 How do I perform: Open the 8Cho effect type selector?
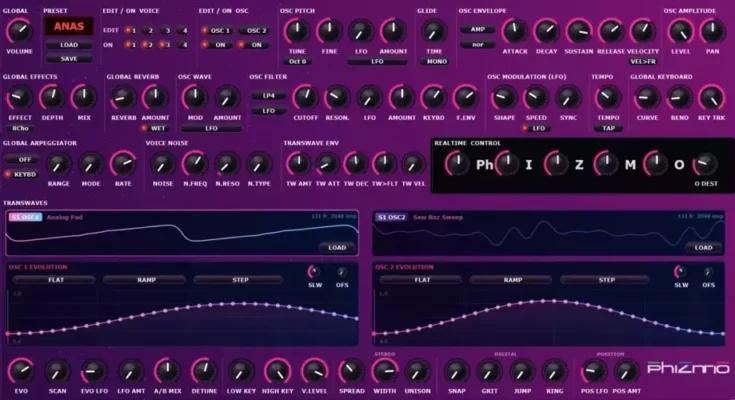click(x=20, y=128)
